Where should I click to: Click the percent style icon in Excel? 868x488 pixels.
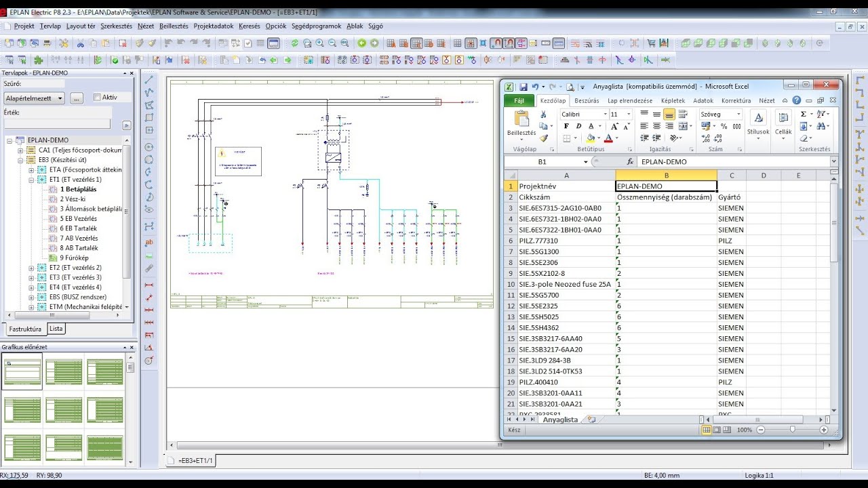point(723,126)
